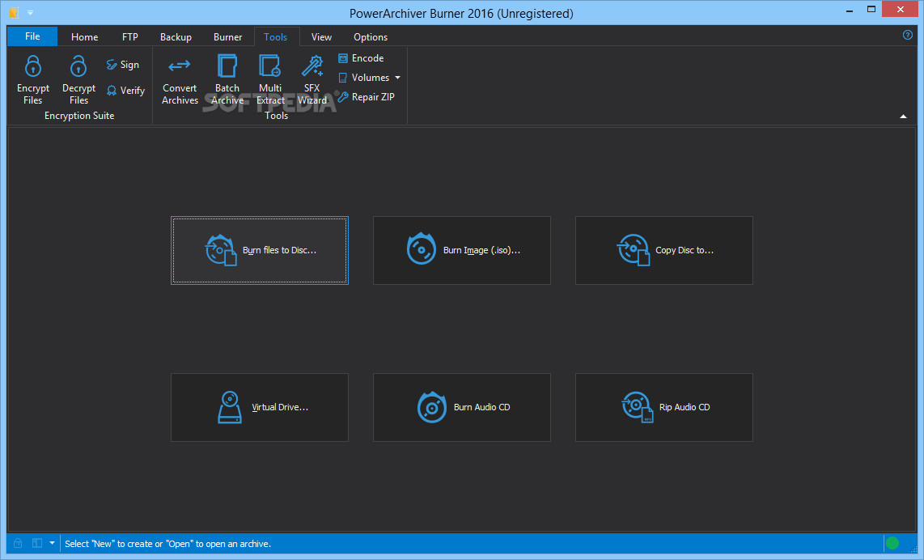Click Burn Image (.iso) button
924x560 pixels.
461,251
